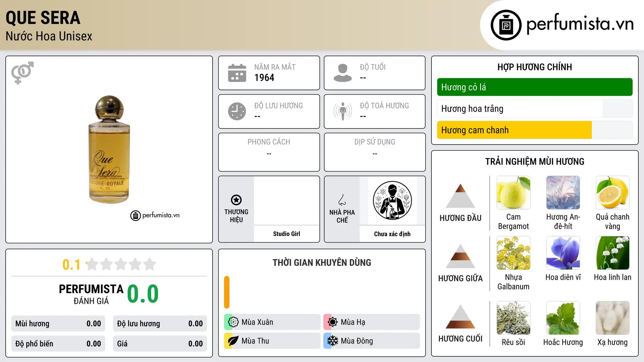
Task: Click the Que Sera perfume bottle photo
Action: (109, 149)
